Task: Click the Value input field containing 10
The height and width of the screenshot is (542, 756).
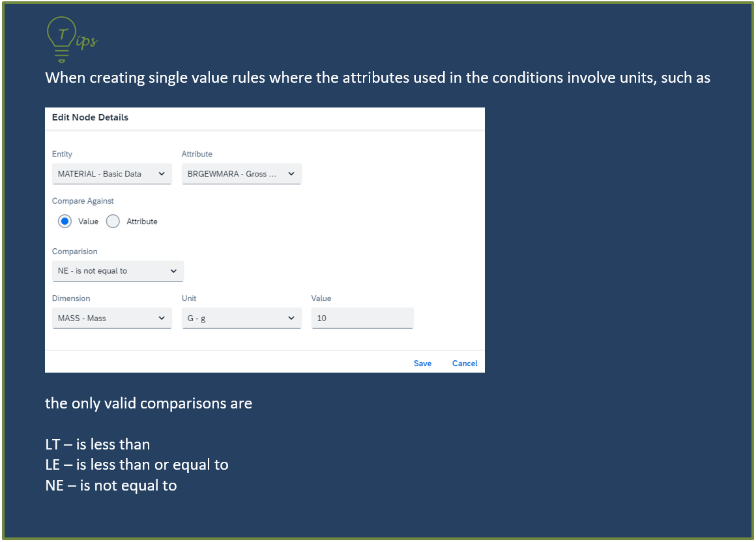Action: (362, 318)
